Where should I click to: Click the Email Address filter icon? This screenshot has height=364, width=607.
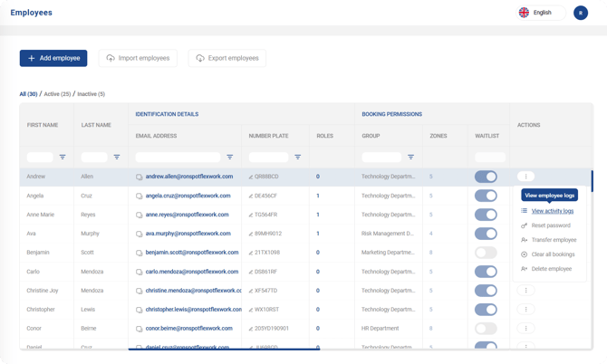click(x=229, y=157)
